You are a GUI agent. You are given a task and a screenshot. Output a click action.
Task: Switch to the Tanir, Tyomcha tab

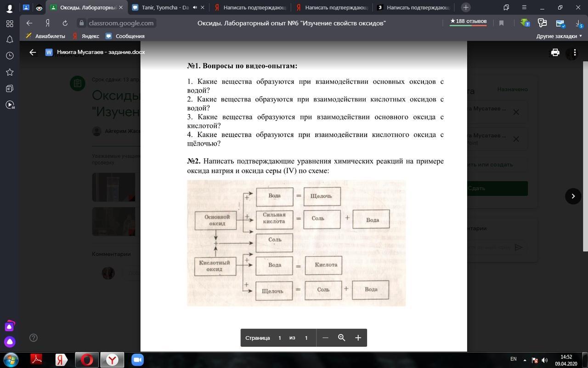(x=164, y=7)
